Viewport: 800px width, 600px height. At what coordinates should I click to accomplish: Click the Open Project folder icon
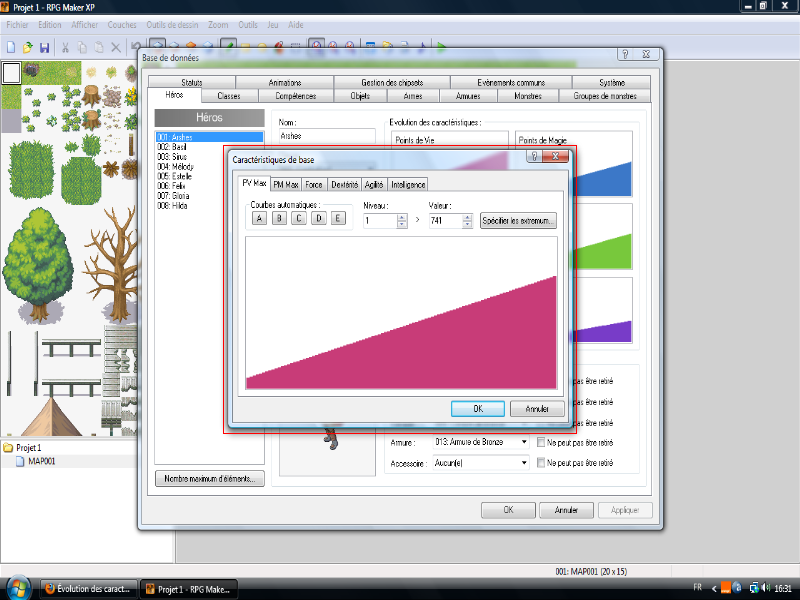click(28, 46)
